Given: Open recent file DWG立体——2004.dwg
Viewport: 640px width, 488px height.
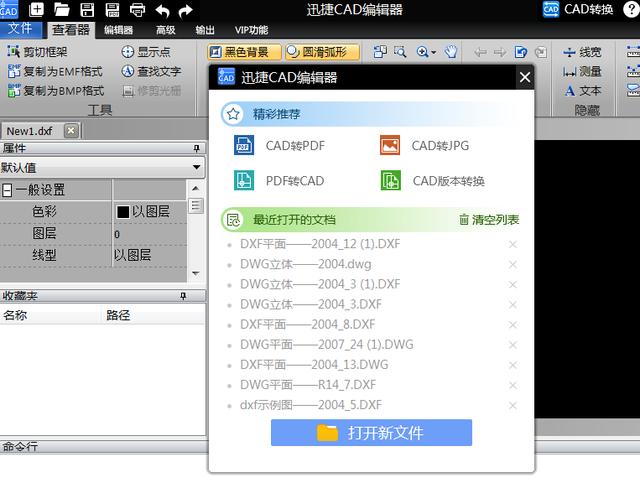Looking at the screenshot, I should coord(306,264).
